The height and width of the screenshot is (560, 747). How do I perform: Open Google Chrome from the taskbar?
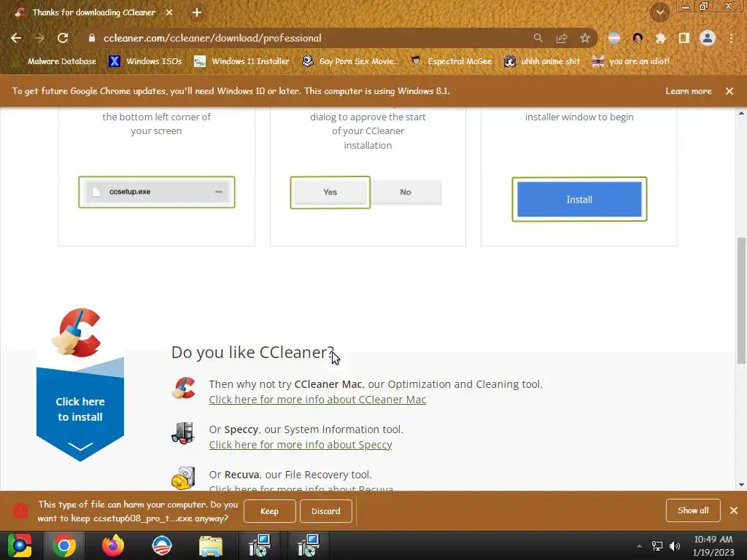[x=64, y=545]
